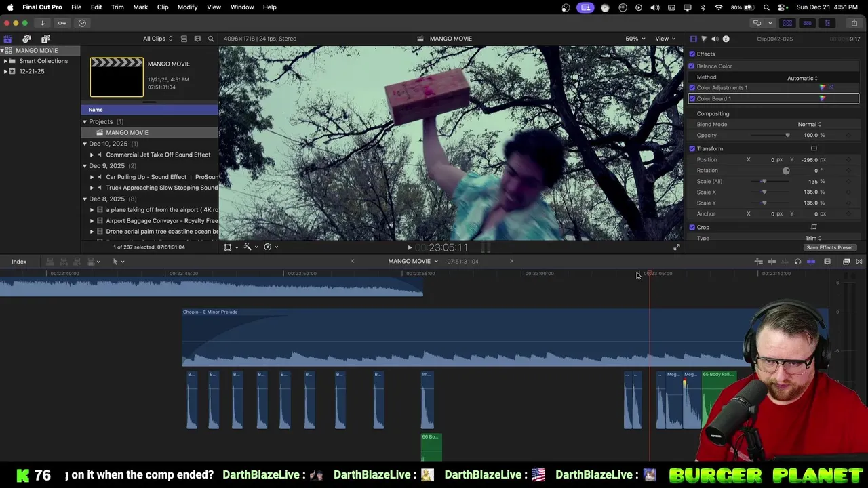
Task: Toggle audio skimming headphones icon
Action: point(797,262)
